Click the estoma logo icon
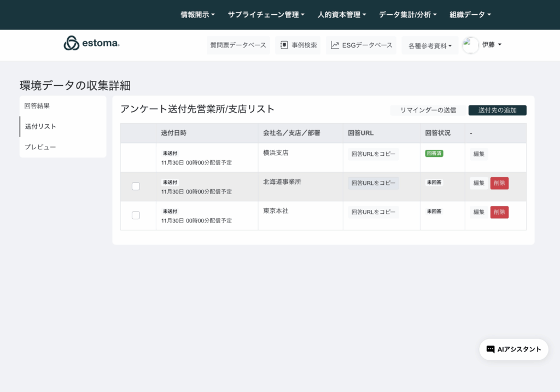Screen dimensions: 560x392 [x=72, y=43]
